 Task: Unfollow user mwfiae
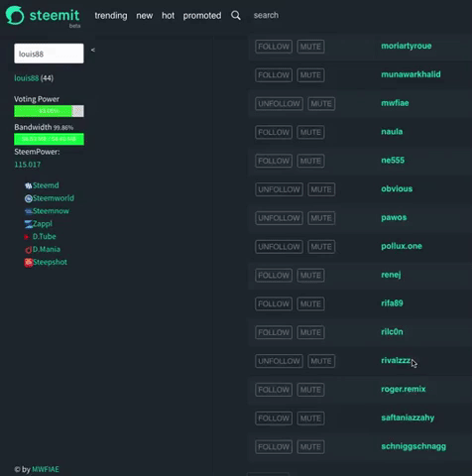pos(279,104)
